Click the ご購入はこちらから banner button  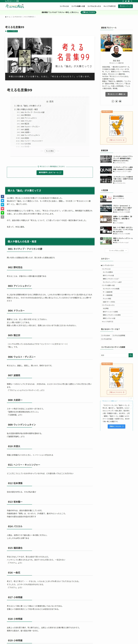pyautogui.click(x=89, y=12)
